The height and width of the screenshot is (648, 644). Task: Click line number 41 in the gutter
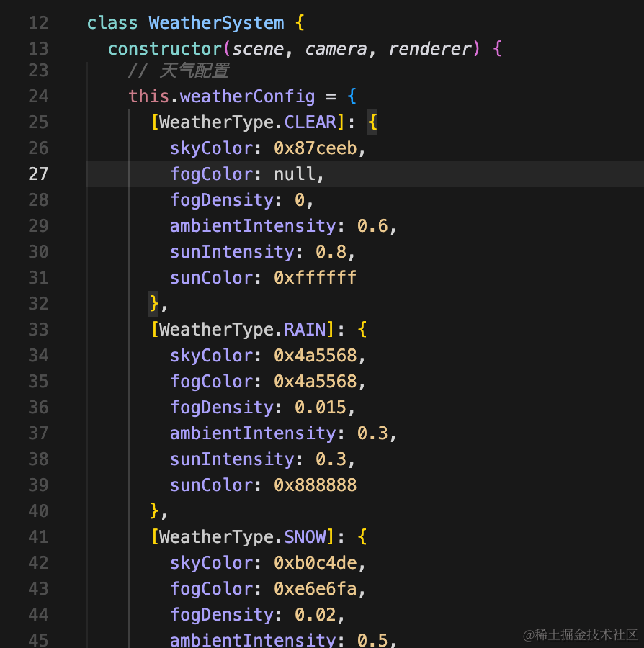click(38, 537)
